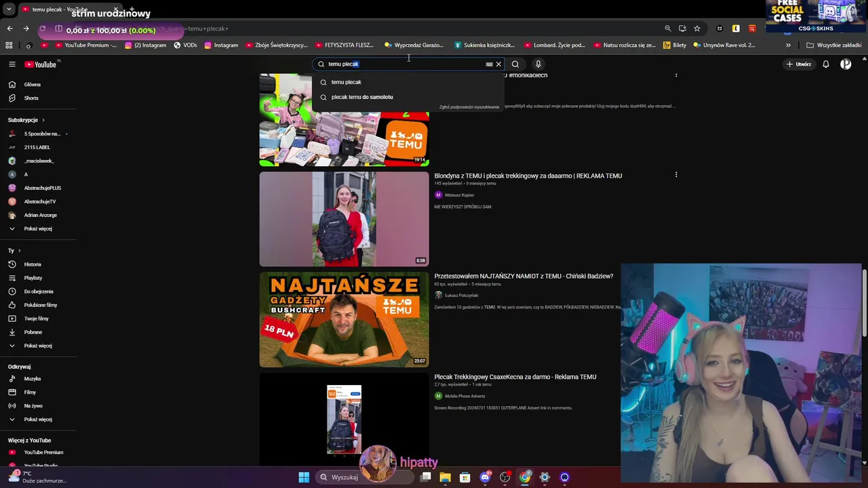Select the 'temu plecak' search suggestion
Viewport: 868px width, 488px height.
(x=408, y=82)
